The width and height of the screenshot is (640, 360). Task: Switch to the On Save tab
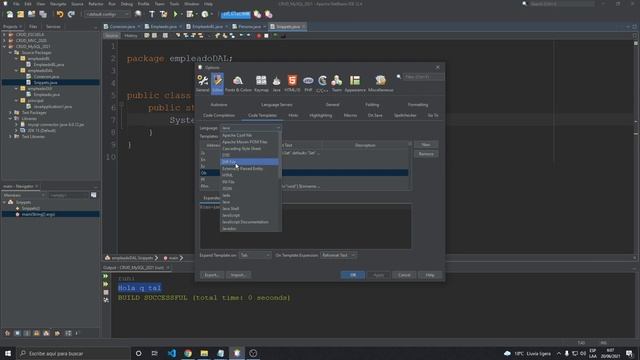tap(375, 116)
